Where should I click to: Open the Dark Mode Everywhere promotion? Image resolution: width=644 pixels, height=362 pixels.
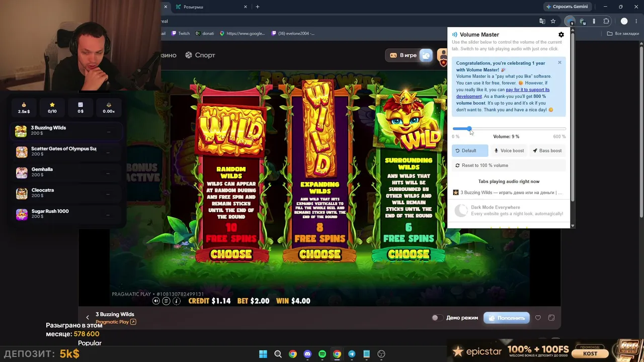[x=509, y=210]
